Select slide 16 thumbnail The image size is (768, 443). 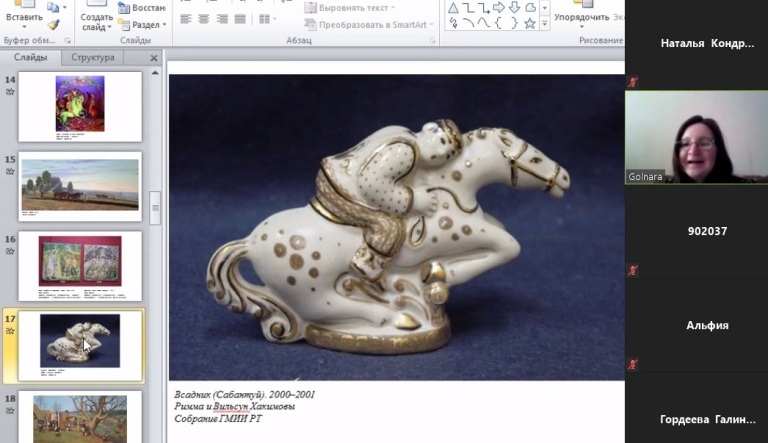click(80, 266)
